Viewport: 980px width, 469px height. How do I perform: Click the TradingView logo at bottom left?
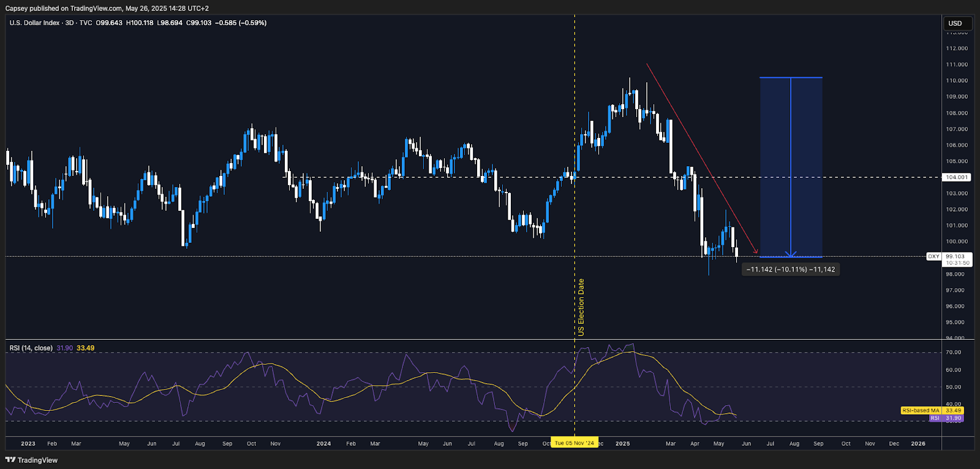[32, 460]
